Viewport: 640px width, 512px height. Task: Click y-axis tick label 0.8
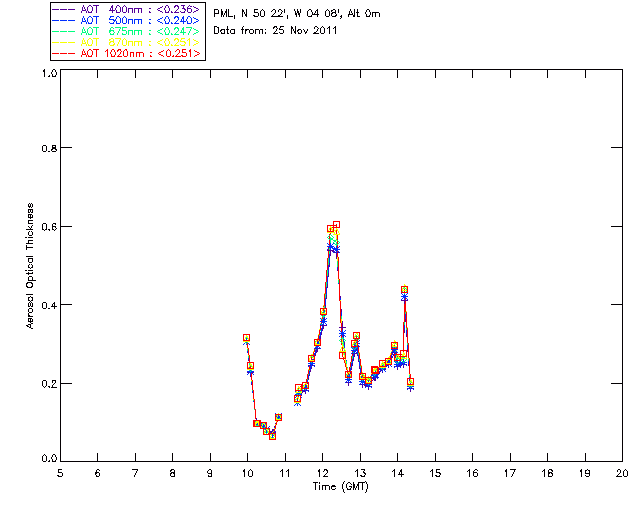click(49, 148)
